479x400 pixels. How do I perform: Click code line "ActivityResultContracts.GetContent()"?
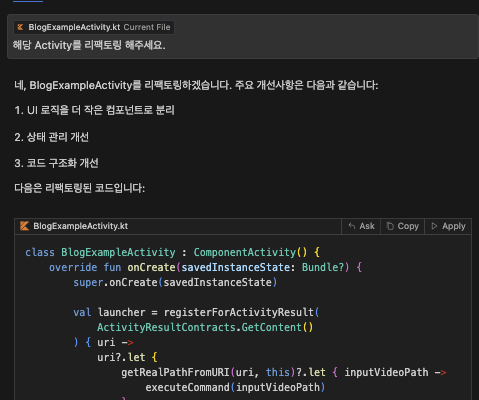pos(205,327)
